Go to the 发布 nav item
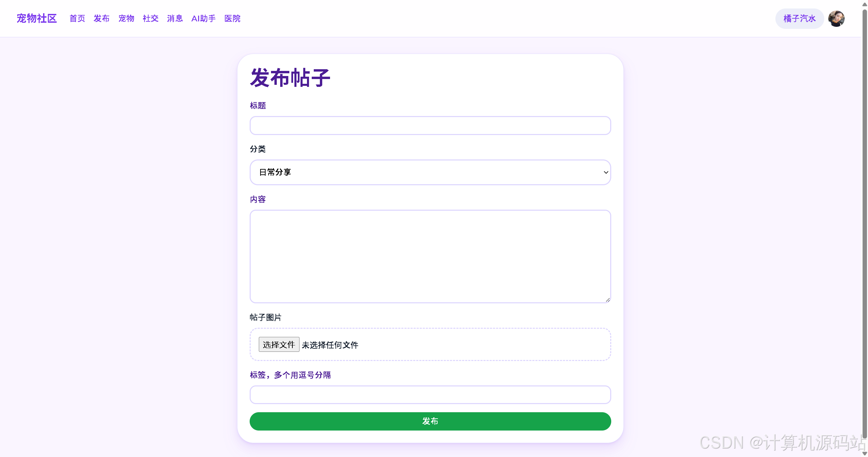Viewport: 868px width, 457px height. click(x=102, y=18)
